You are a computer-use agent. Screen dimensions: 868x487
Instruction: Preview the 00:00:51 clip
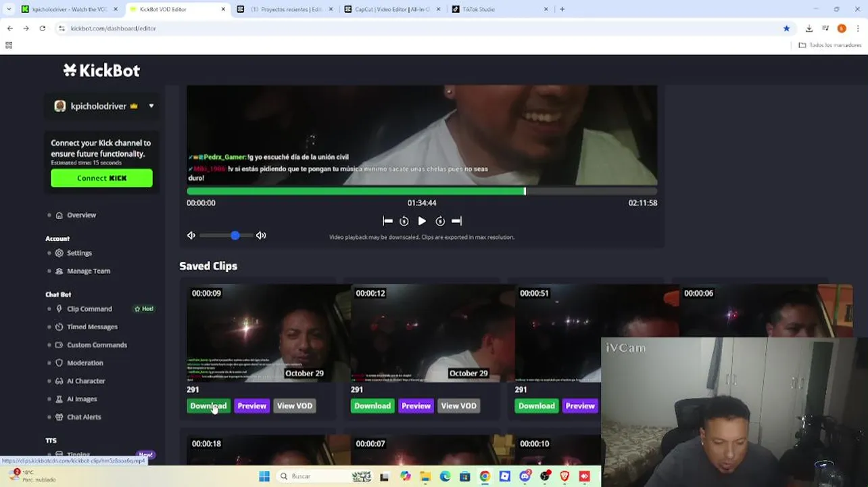[580, 406]
